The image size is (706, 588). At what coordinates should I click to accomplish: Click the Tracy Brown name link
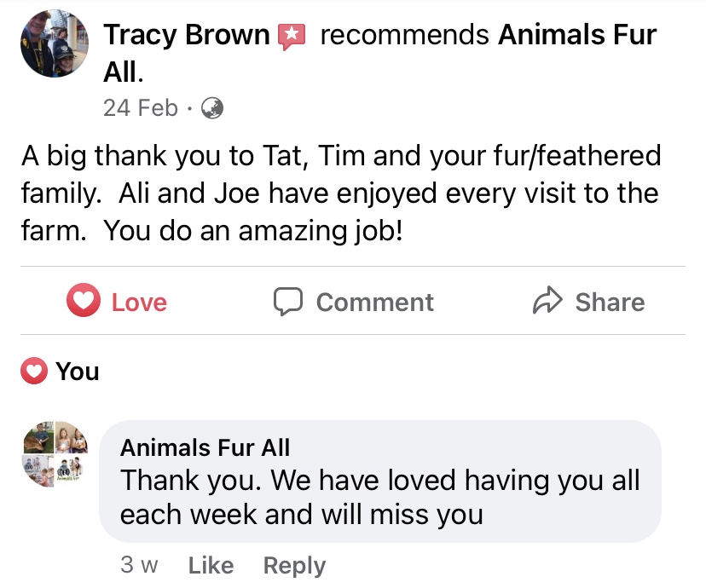(x=186, y=36)
